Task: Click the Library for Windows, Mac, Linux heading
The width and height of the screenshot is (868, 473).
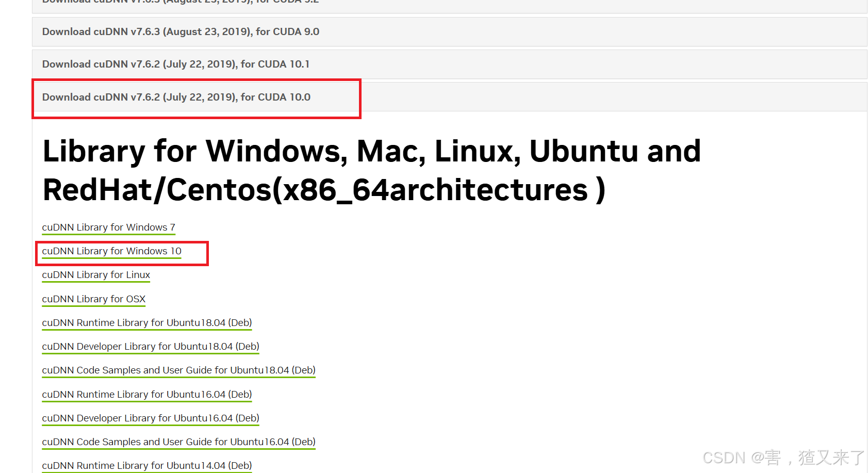Action: (x=371, y=170)
